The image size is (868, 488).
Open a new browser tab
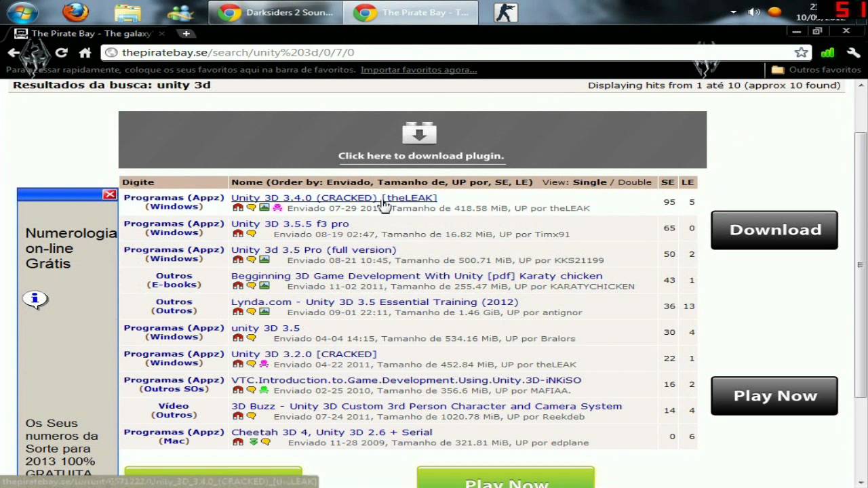186,33
